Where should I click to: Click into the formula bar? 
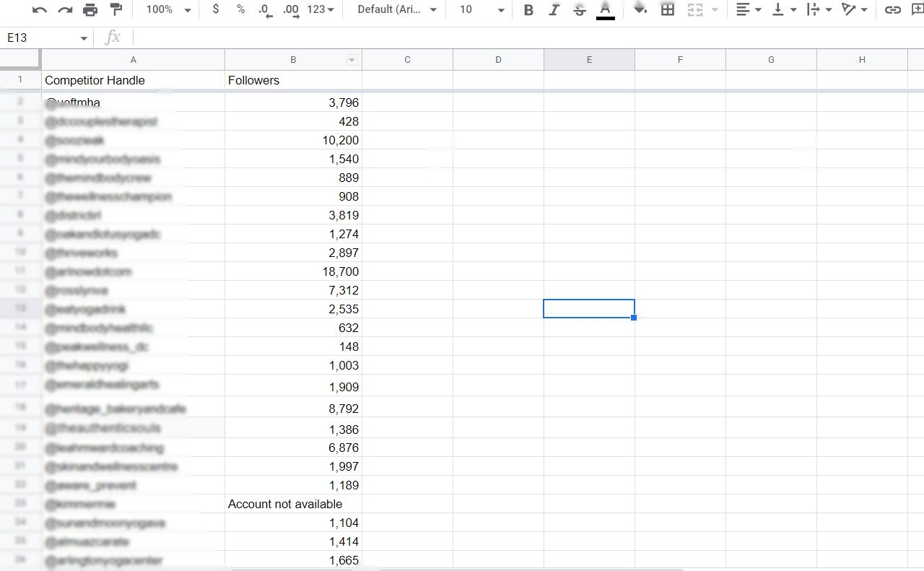click(x=527, y=38)
